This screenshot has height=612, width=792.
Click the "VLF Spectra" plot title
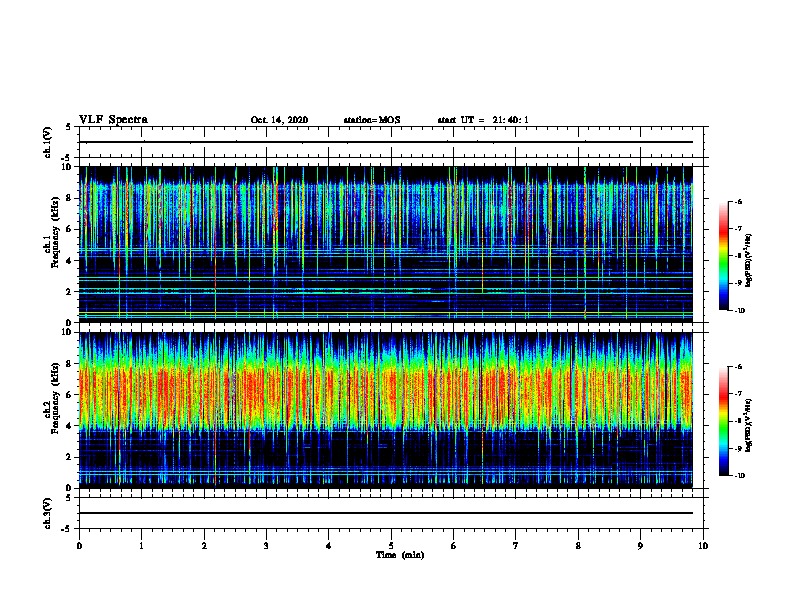click(113, 120)
